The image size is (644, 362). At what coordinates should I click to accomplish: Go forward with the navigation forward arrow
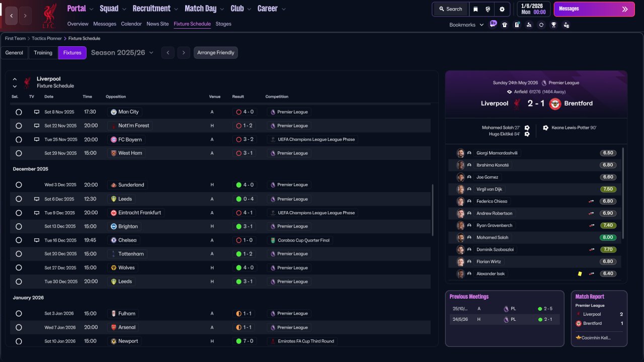[x=25, y=16]
